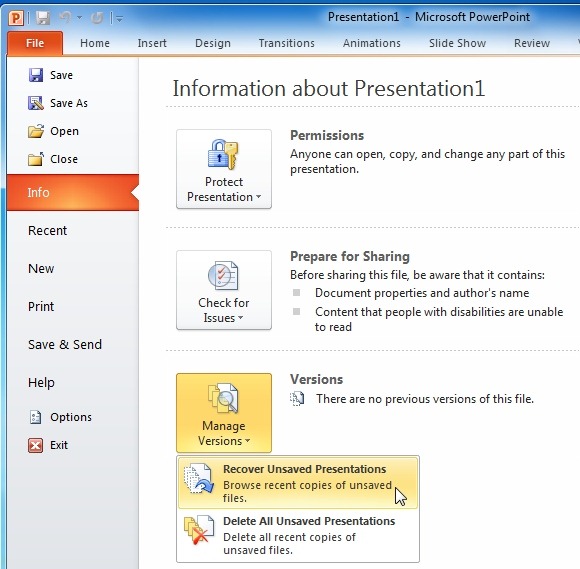Switch to the Home ribbon tab
The height and width of the screenshot is (569, 580).
coord(95,43)
